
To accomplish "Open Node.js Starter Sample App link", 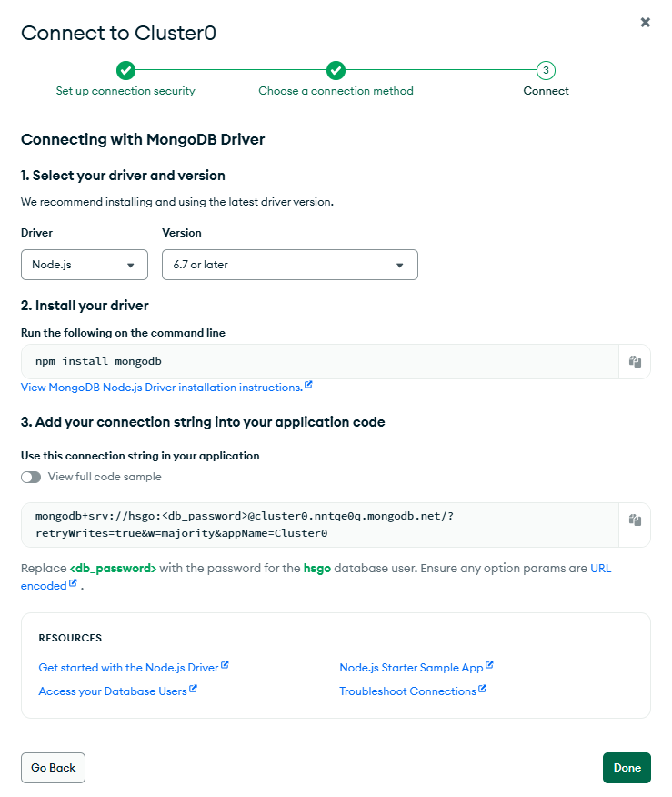I will (x=411, y=668).
